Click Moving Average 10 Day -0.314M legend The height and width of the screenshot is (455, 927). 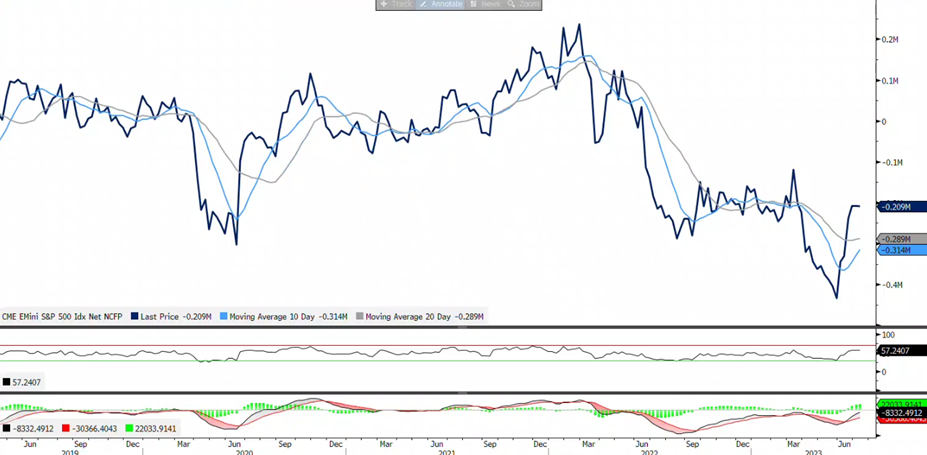[x=290, y=317]
